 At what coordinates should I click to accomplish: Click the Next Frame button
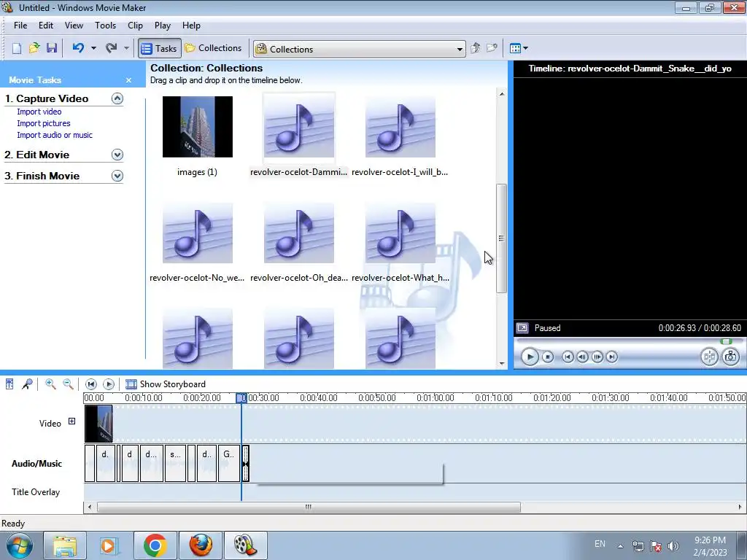tap(597, 357)
